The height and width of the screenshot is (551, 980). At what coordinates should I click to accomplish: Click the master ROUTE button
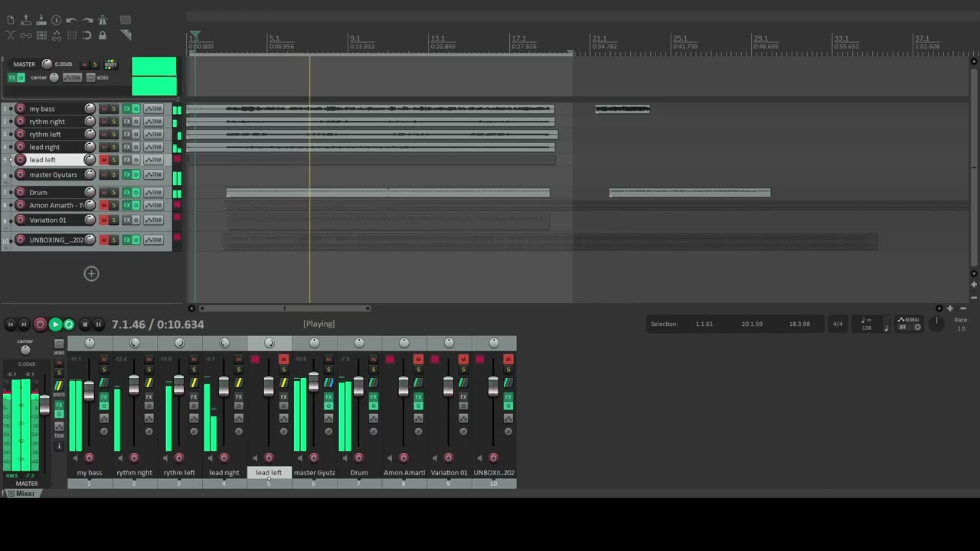(111, 64)
